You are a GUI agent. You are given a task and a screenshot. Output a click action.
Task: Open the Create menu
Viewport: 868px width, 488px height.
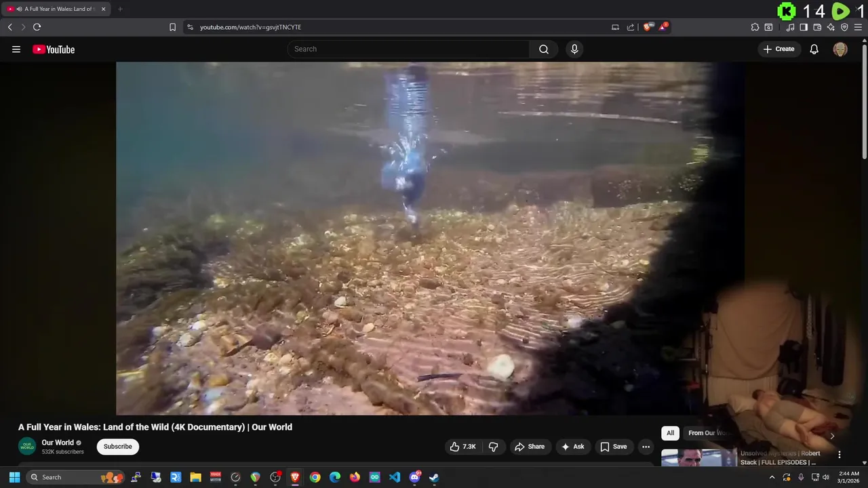[x=778, y=49]
